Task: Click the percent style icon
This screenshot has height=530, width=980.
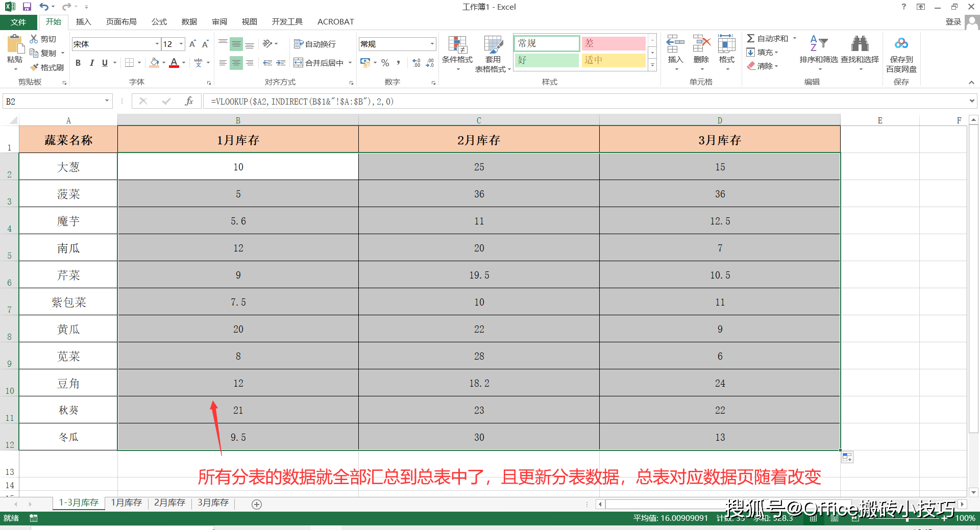Action: tap(385, 63)
